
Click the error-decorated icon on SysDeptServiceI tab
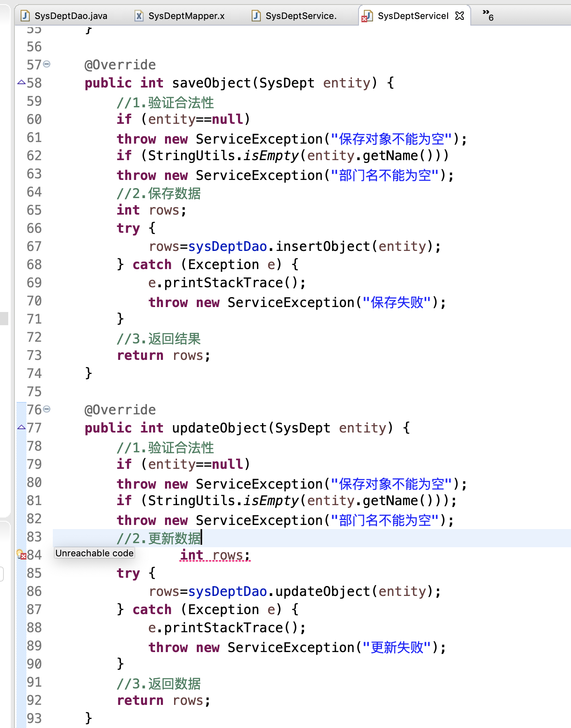tap(367, 17)
